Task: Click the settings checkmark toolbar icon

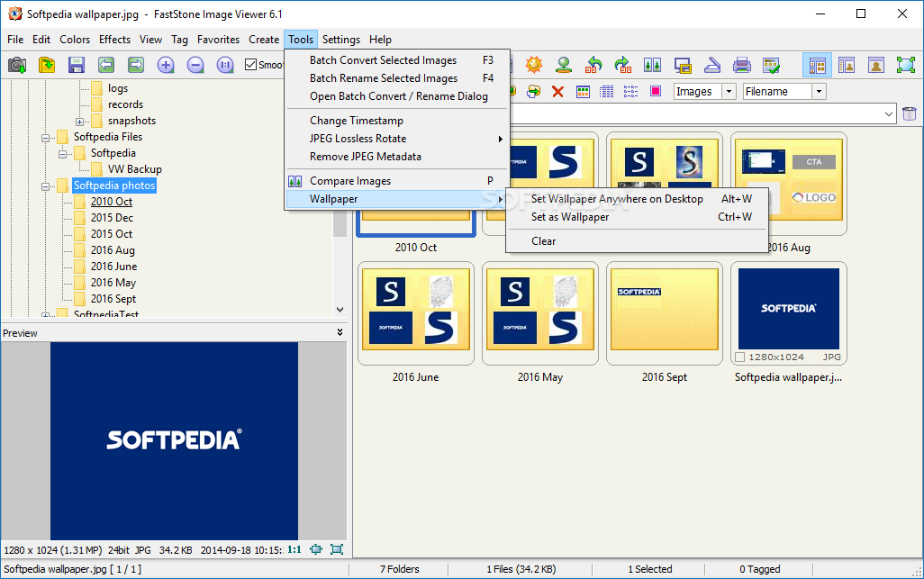Action: tap(771, 65)
